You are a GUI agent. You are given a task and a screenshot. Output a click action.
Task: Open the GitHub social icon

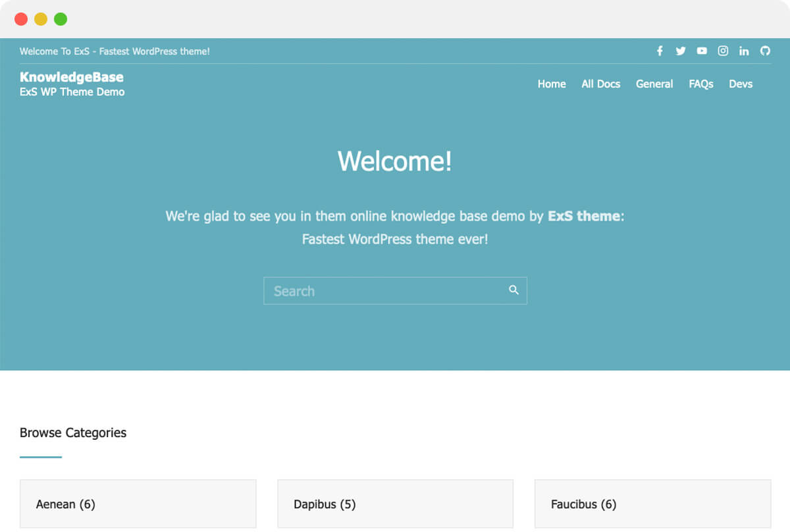click(x=765, y=51)
